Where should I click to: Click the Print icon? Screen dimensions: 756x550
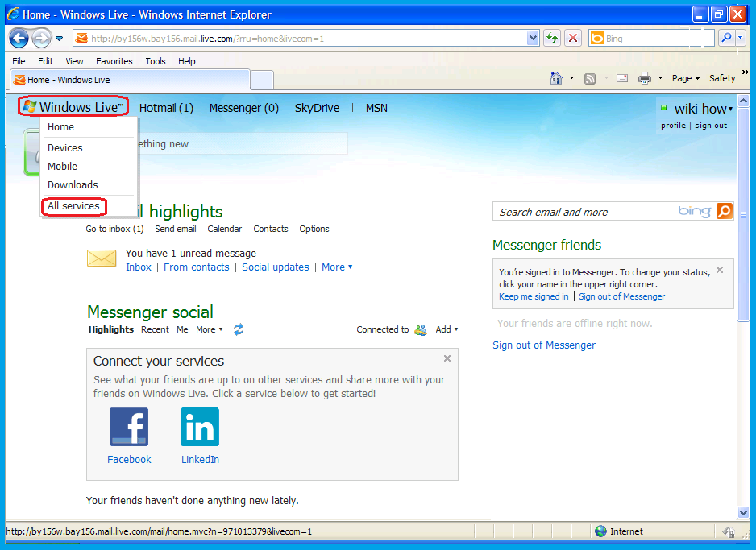click(x=645, y=78)
